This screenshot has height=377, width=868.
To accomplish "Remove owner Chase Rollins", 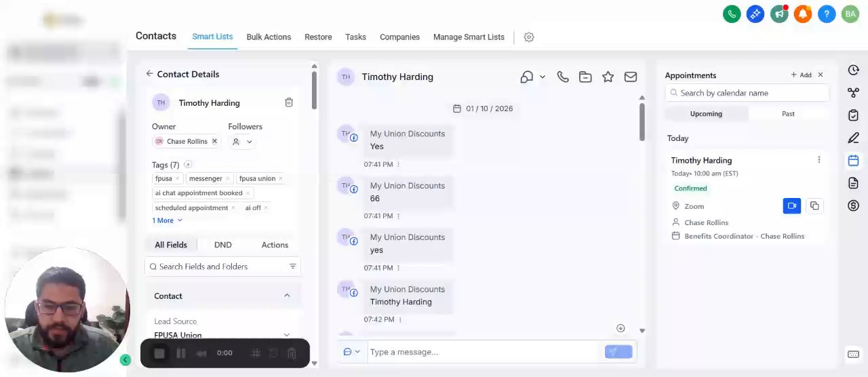I will point(214,141).
